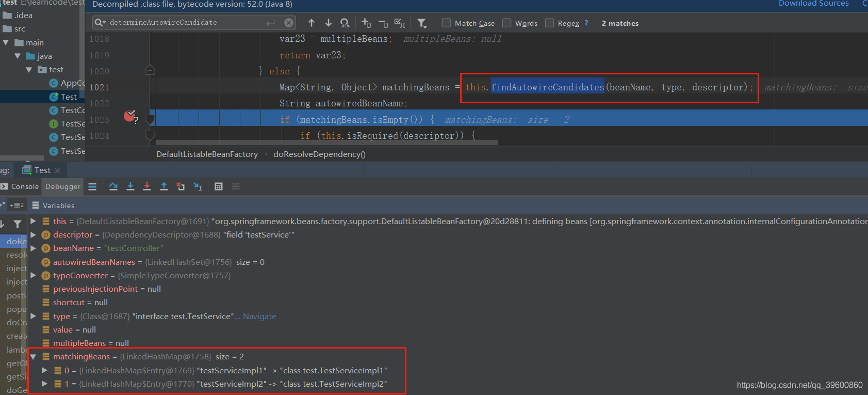Image resolution: width=868 pixels, height=395 pixels.
Task: Click Step Out debug icon
Action: [164, 186]
